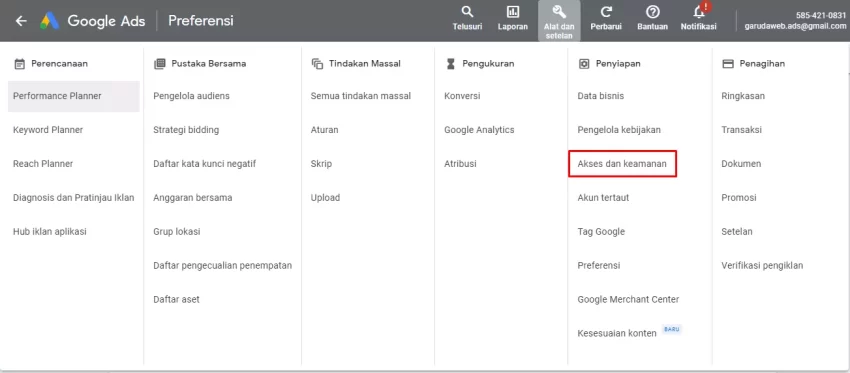This screenshot has height=373, width=850.
Task: Open Data bisnis
Action: (601, 96)
